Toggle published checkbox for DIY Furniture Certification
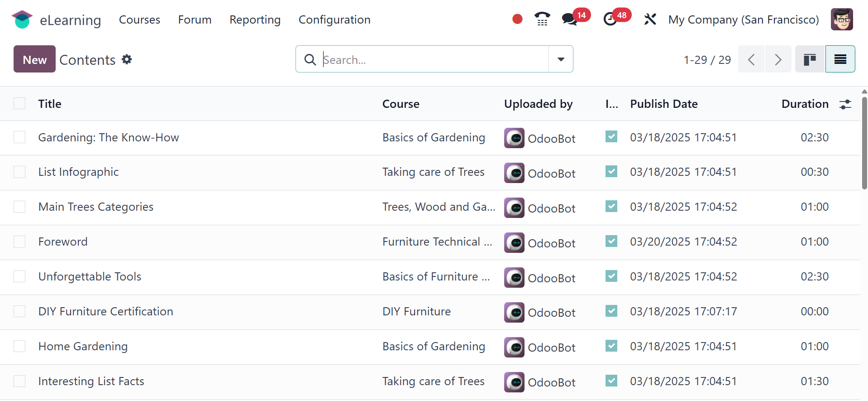This screenshot has width=868, height=401. point(611,310)
